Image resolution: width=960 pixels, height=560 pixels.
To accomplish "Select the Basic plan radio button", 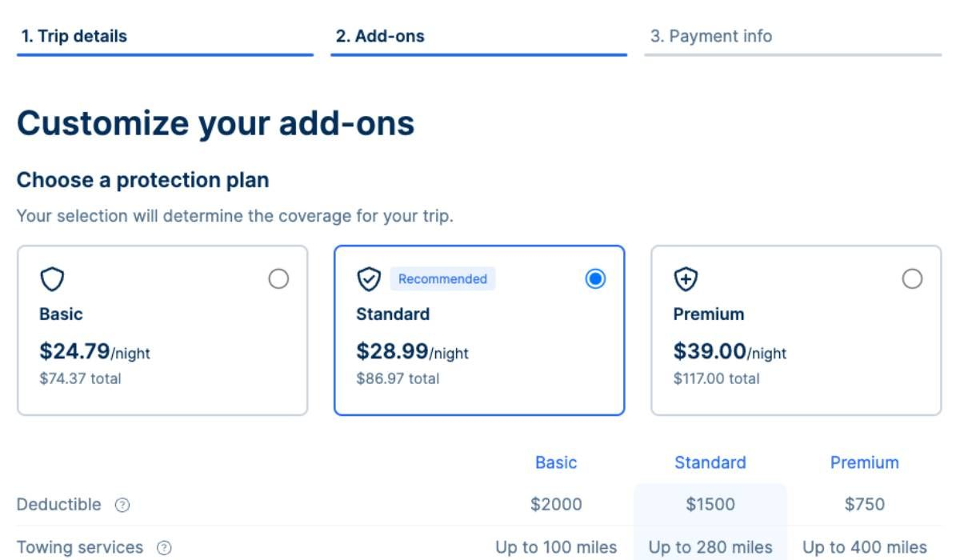I will coord(278,279).
